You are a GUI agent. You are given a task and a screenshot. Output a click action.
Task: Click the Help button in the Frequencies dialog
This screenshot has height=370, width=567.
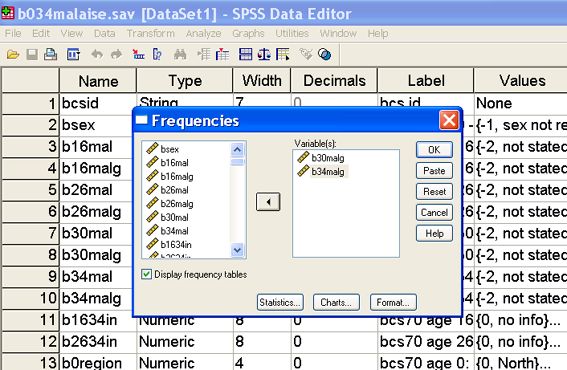[x=434, y=233]
